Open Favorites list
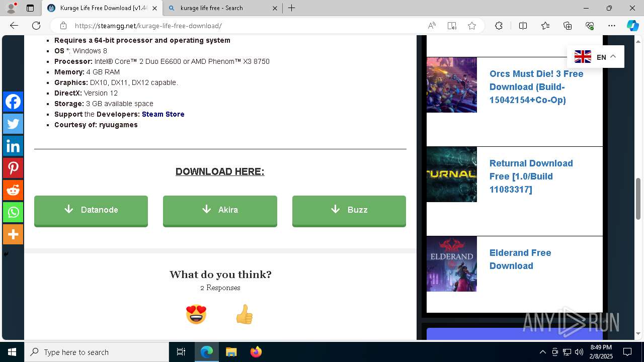Screen dimensions: 644x362 pyautogui.click(x=545, y=26)
